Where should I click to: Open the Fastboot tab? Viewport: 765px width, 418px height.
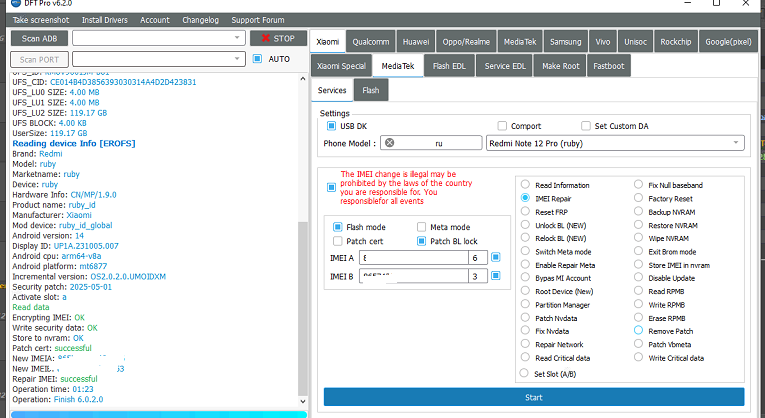(608, 66)
